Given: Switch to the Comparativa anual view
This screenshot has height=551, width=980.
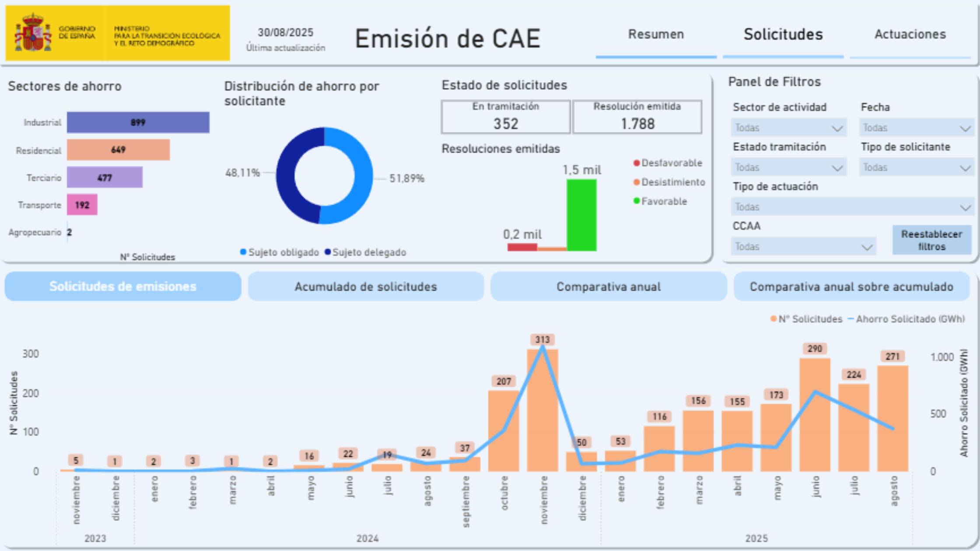Looking at the screenshot, I should 609,286.
